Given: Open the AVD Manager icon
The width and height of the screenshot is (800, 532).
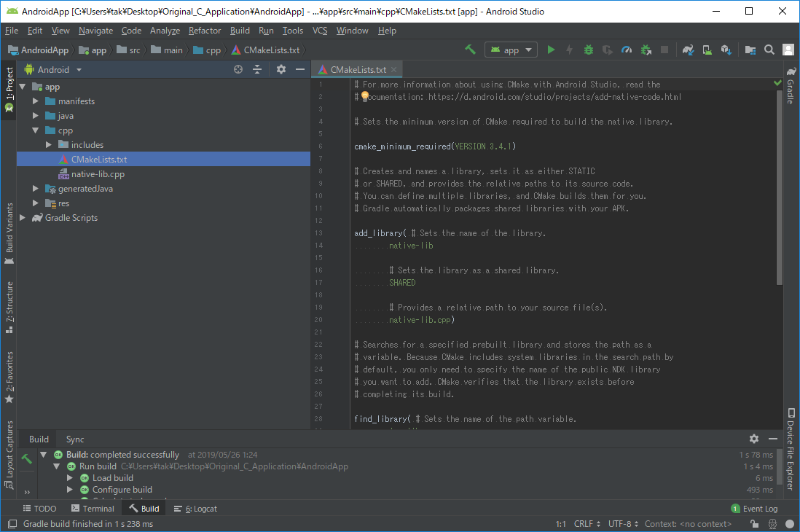Looking at the screenshot, I should click(707, 50).
